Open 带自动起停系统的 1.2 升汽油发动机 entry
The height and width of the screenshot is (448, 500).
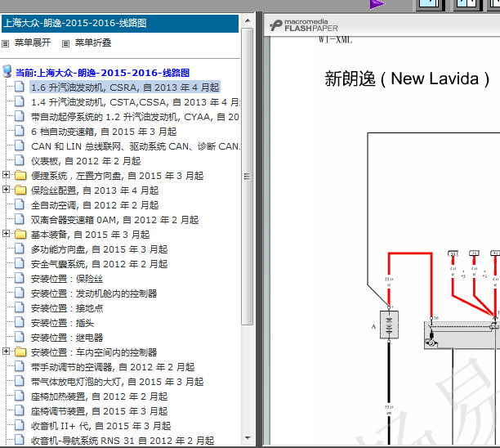[135, 117]
